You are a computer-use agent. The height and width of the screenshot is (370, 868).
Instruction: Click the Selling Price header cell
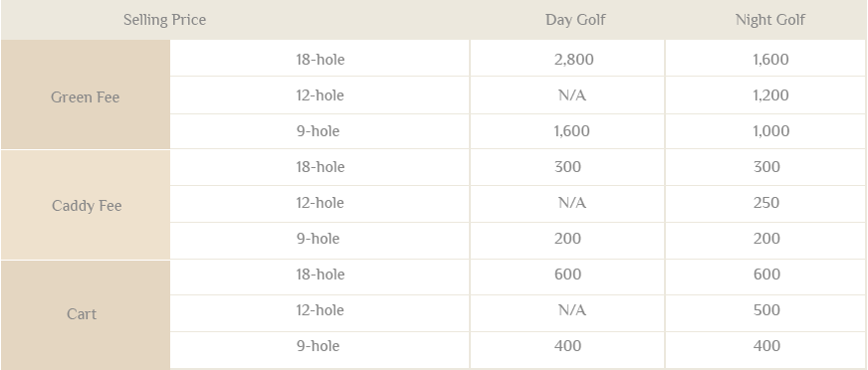tap(164, 20)
